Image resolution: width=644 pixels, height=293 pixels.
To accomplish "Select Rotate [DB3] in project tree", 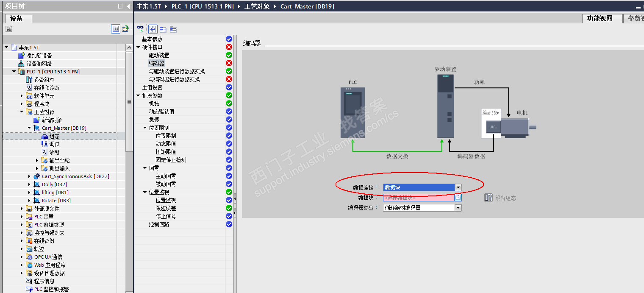I will pos(56,201).
